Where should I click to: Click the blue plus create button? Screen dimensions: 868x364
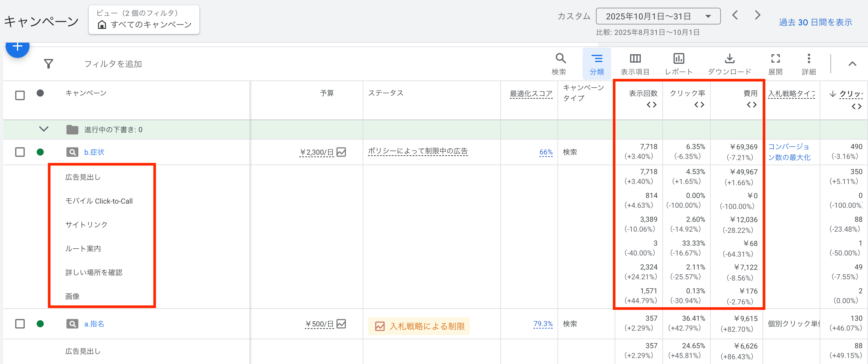pos(18,47)
